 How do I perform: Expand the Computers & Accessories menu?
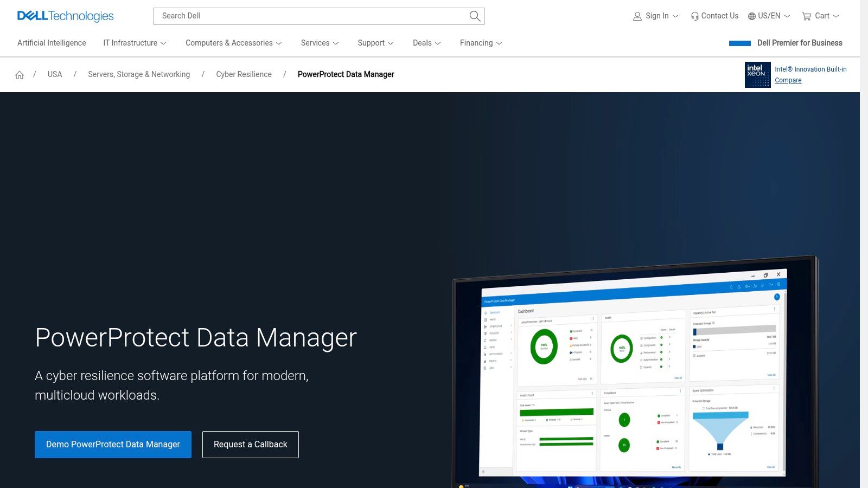pyautogui.click(x=233, y=43)
